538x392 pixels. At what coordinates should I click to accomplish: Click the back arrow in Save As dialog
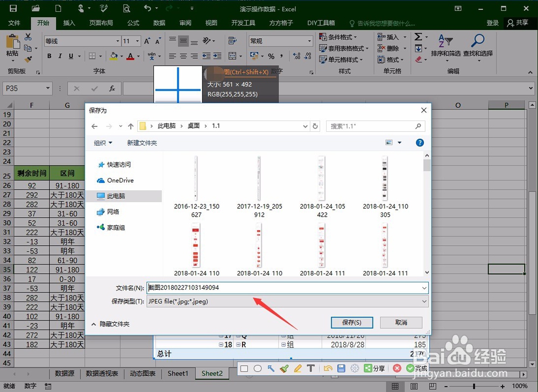coord(95,126)
